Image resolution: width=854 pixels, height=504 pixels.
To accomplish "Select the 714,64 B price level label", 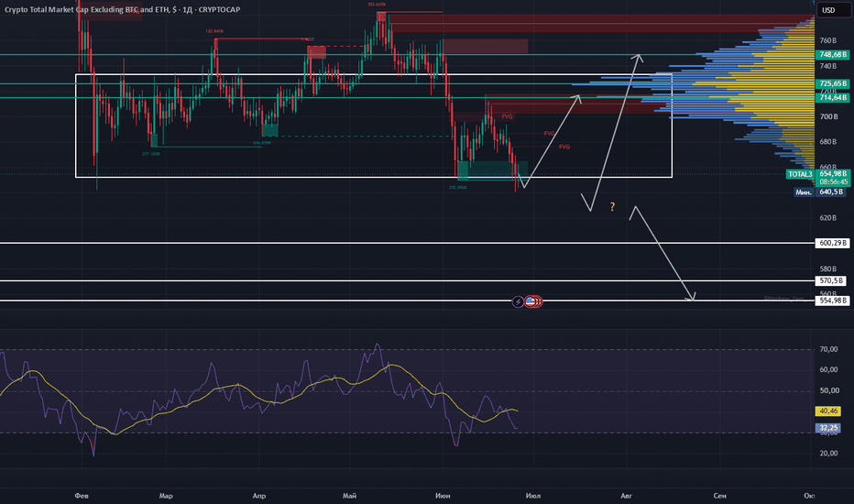I will (833, 97).
